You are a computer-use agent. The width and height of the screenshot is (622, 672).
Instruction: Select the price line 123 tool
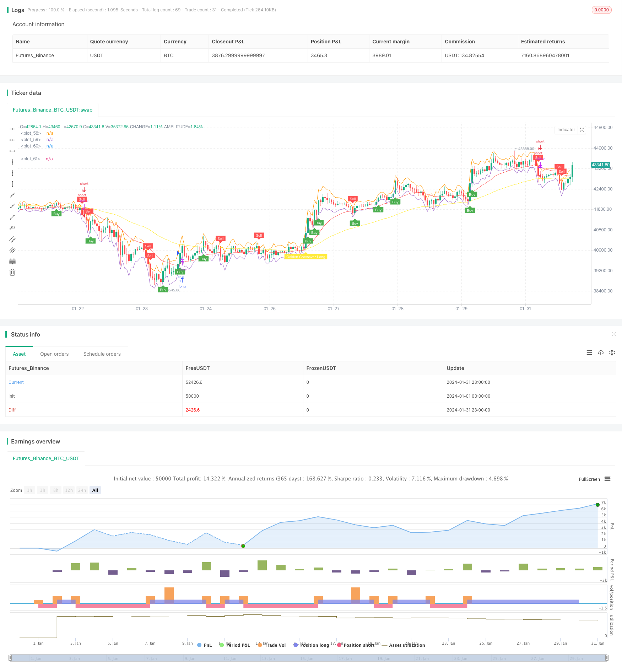click(x=12, y=228)
